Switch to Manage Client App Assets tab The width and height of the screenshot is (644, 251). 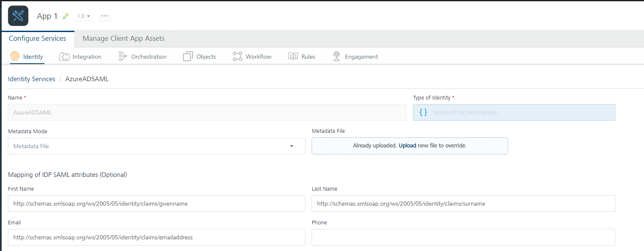[x=123, y=39]
